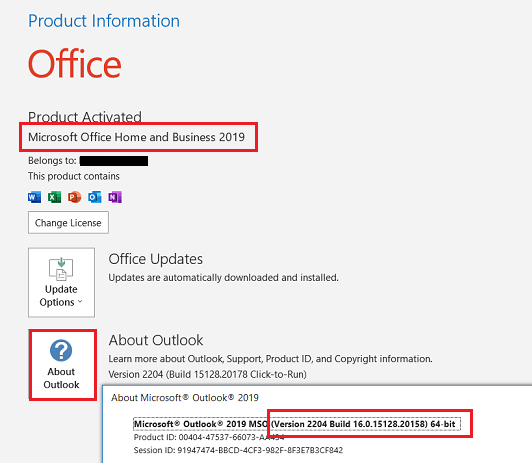Expand the Update Options dropdown arrow

(x=80, y=301)
